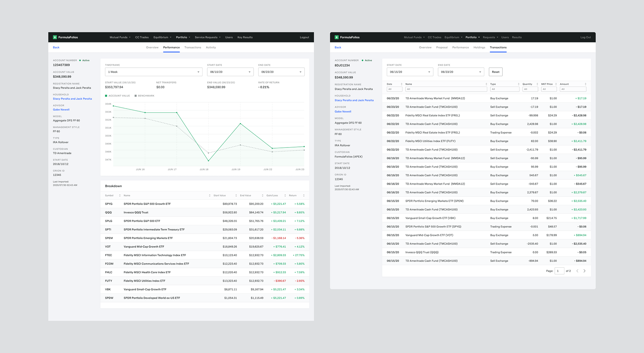Toggle Account Value legend series

[x=117, y=96]
